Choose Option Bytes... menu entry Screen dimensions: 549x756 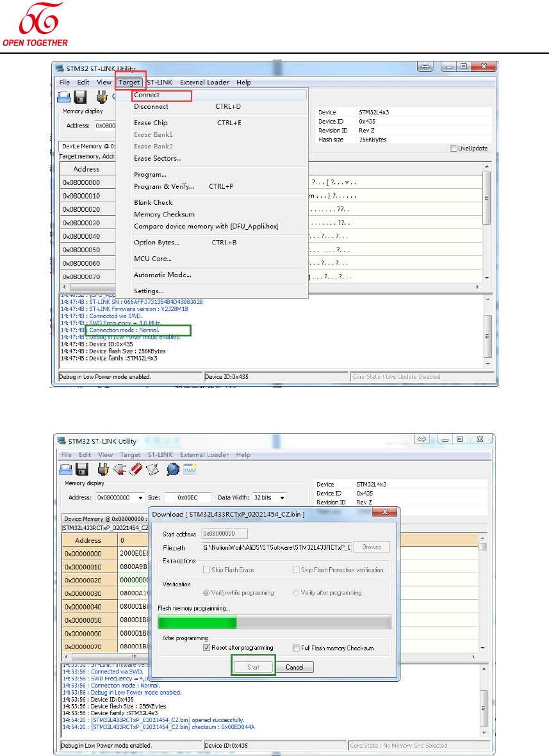point(220,243)
